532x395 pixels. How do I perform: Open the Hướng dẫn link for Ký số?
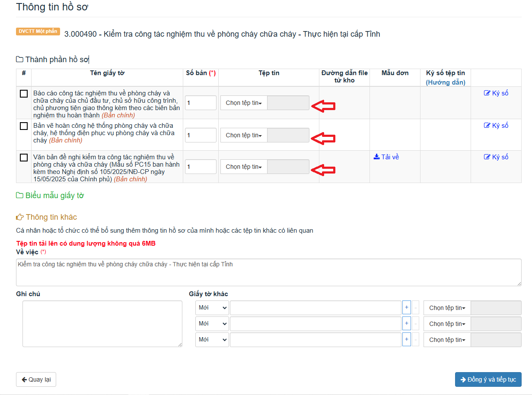(445, 82)
